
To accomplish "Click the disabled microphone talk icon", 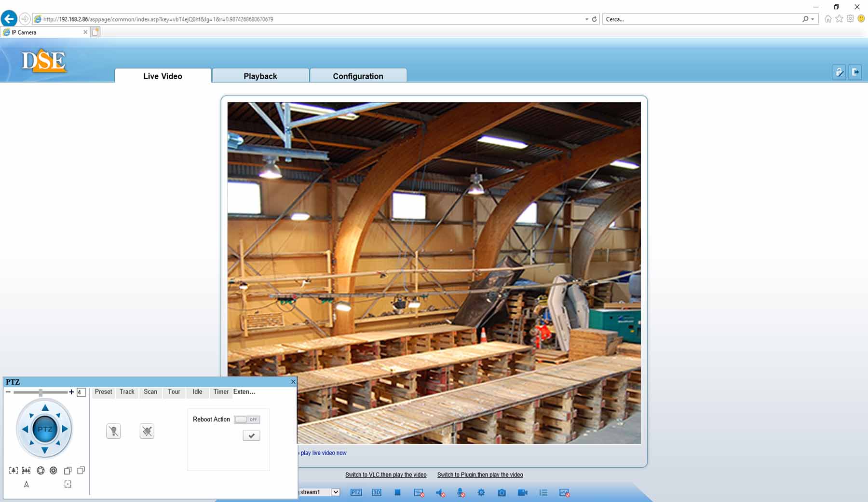I will 461,492.
